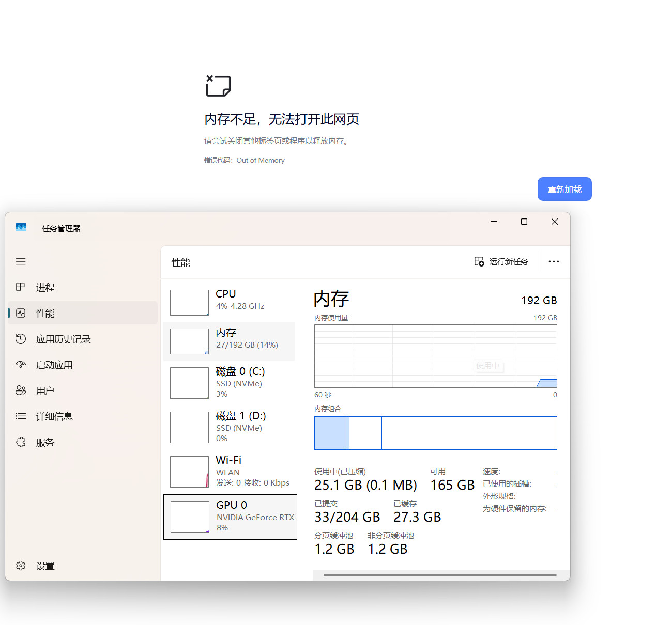Screen dimensions: 672x625
Task: Click the Task Manager app icon
Action: pos(21,227)
